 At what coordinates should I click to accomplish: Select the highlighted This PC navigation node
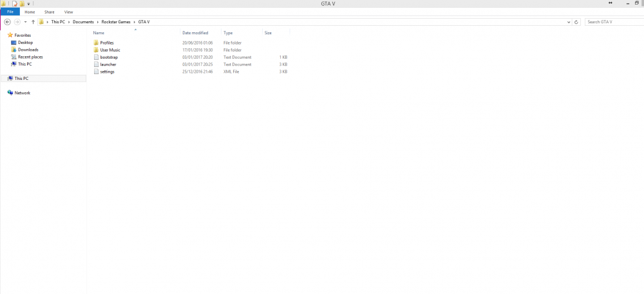(x=43, y=78)
